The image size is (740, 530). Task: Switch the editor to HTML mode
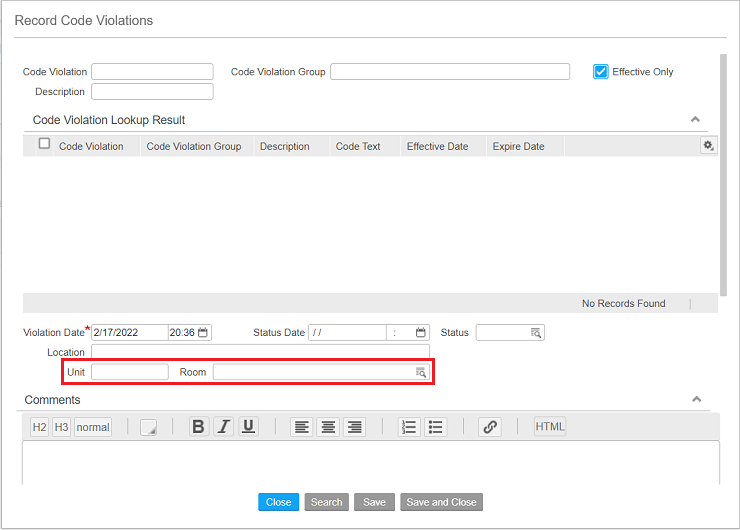pyautogui.click(x=550, y=427)
